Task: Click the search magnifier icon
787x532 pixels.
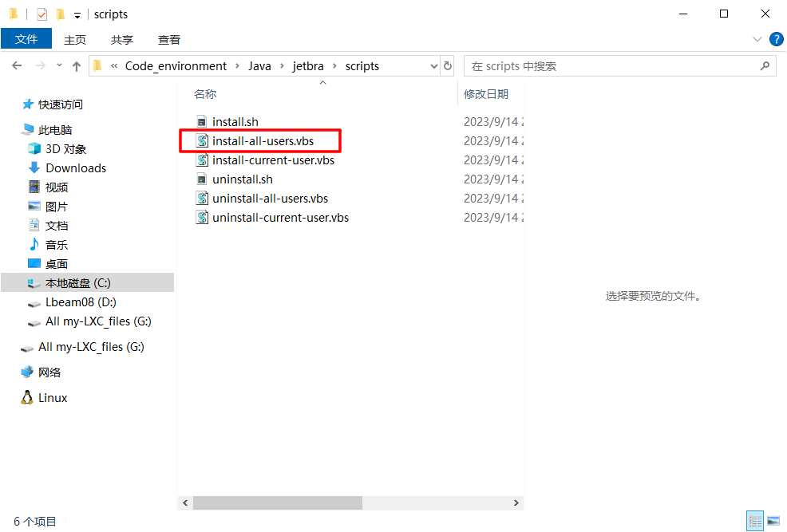Action: (765, 66)
